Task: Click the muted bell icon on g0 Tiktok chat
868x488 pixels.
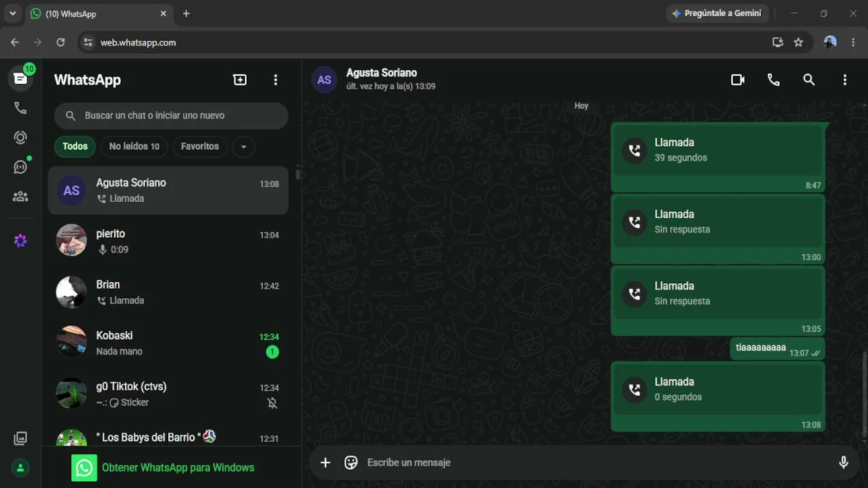Action: (x=272, y=403)
